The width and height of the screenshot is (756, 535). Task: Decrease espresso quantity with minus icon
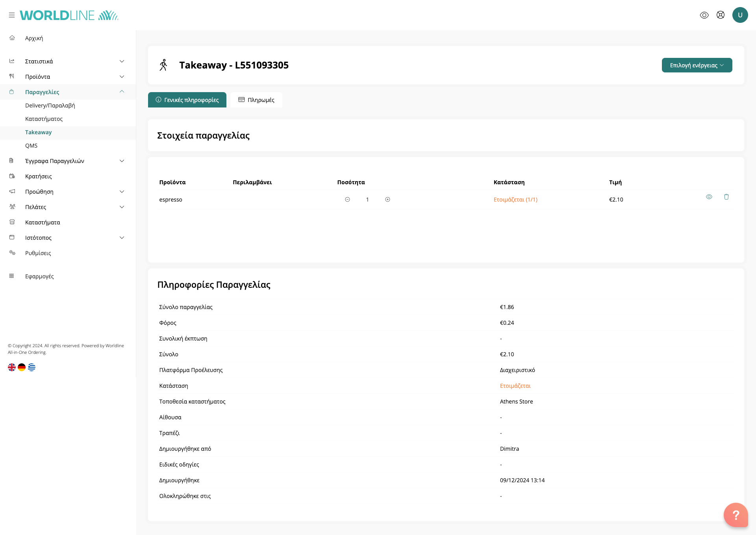coord(347,200)
